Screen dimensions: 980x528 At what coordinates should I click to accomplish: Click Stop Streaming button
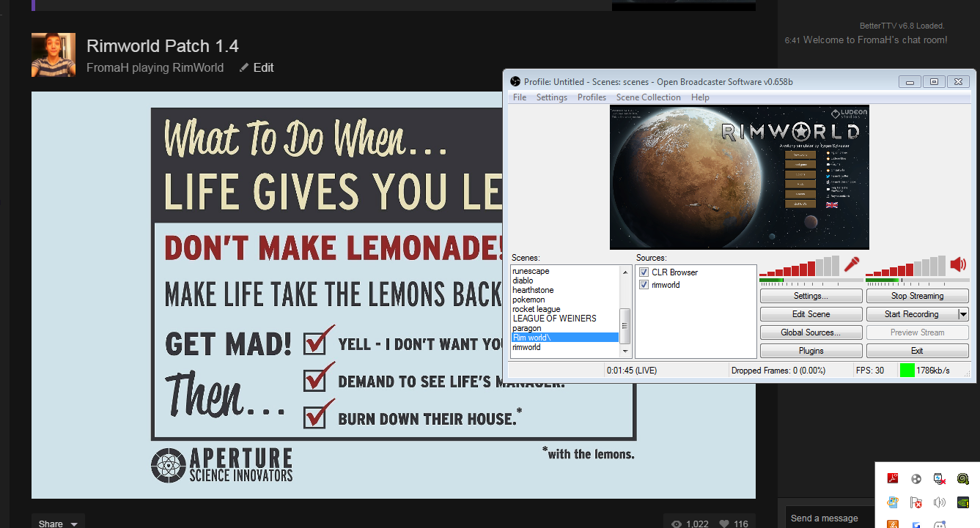click(917, 296)
